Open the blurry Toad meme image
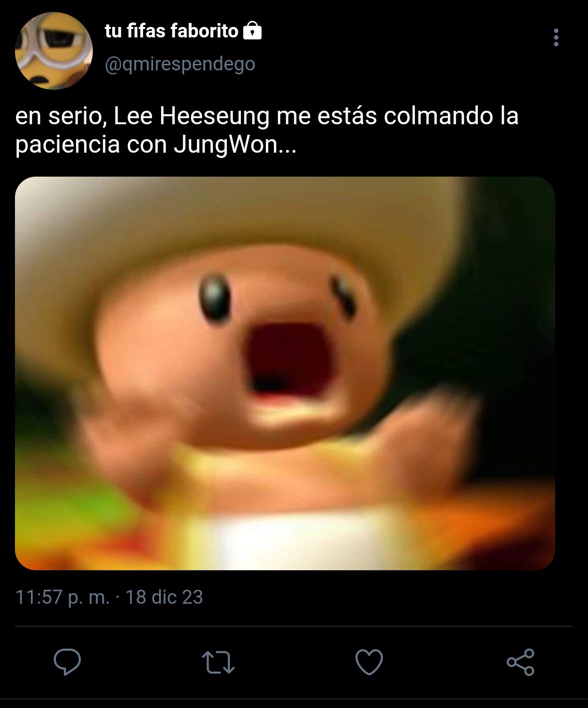 [x=285, y=373]
